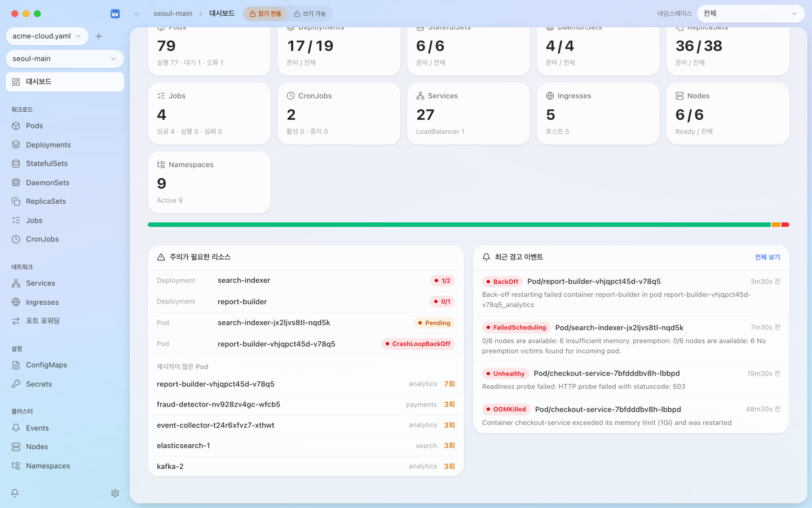The height and width of the screenshot is (508, 812).
Task: Open Pods in the sidebar
Action: pyautogui.click(x=65, y=126)
